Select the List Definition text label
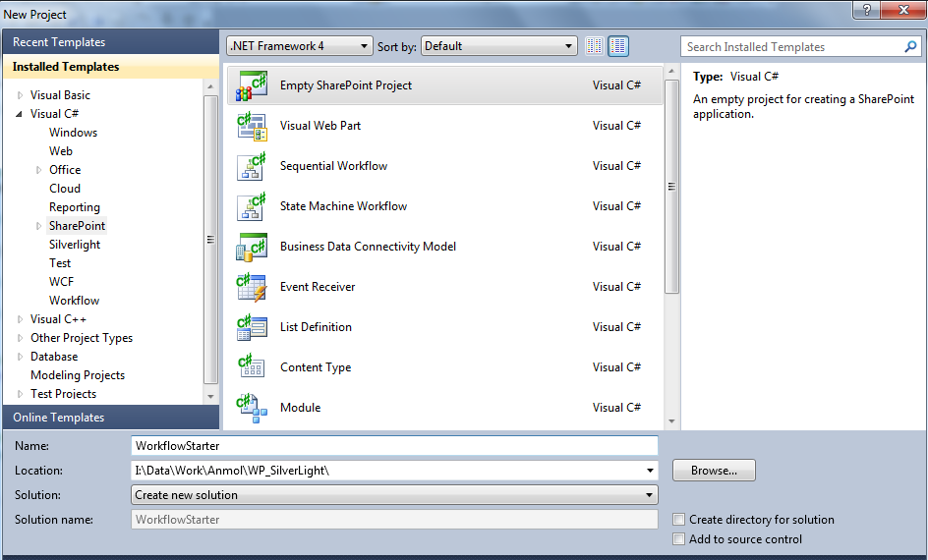928x560 pixels. (x=316, y=327)
